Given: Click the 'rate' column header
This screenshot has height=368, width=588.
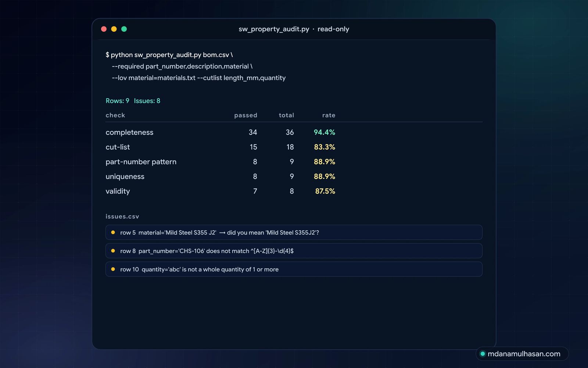Looking at the screenshot, I should (329, 115).
